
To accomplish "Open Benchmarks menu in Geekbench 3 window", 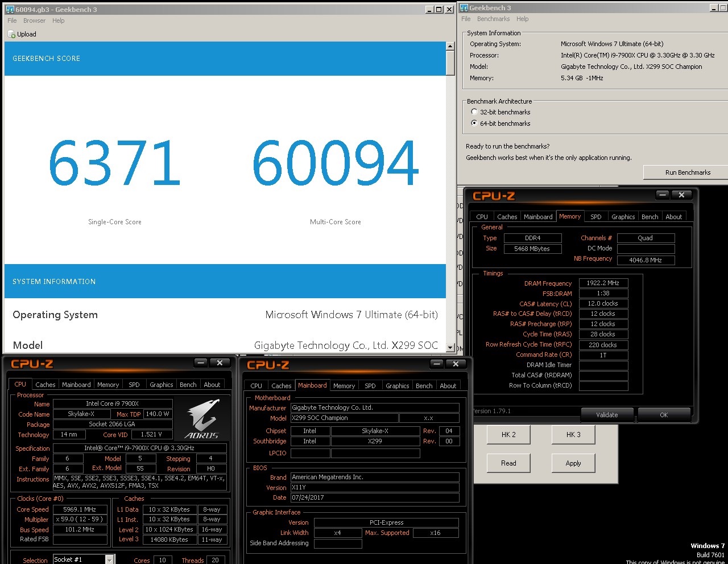I will [x=493, y=19].
